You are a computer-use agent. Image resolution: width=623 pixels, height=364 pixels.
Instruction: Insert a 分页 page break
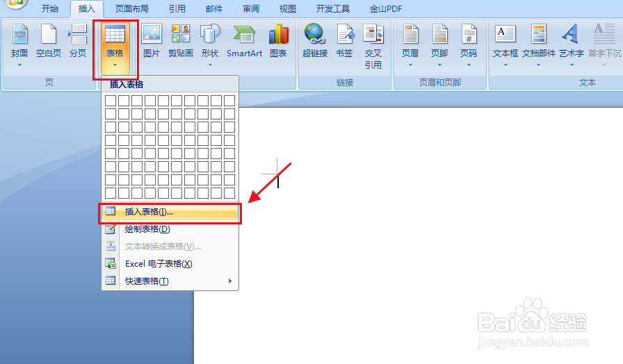pyautogui.click(x=78, y=41)
